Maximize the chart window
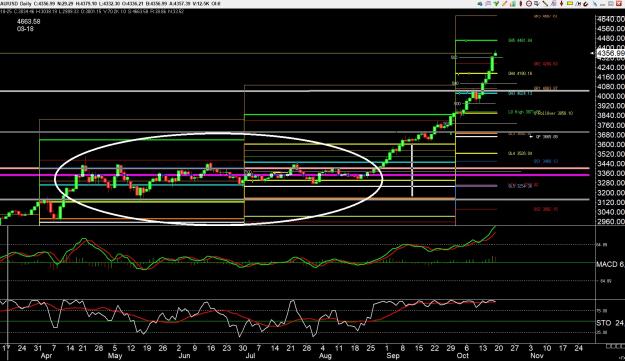 [611, 4]
